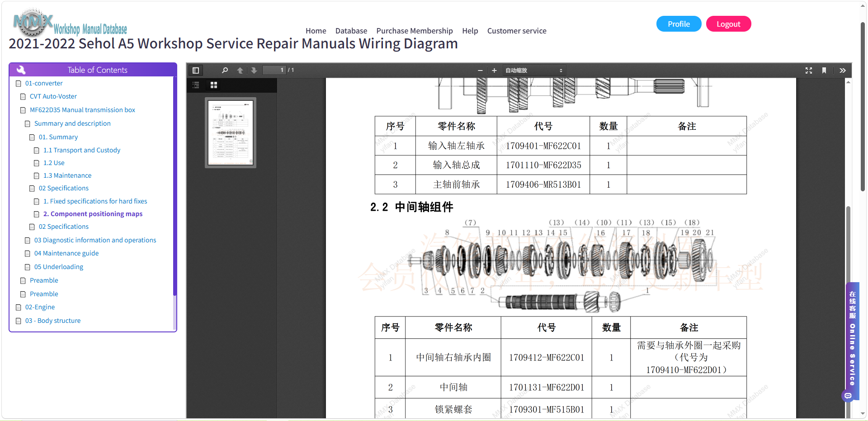
Task: Open Customer service page
Action: click(x=517, y=31)
